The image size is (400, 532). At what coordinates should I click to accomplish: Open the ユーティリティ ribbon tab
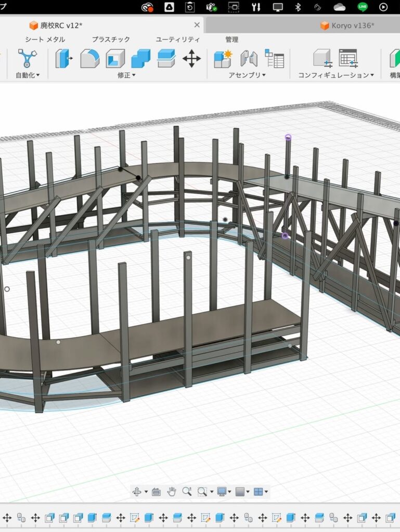coord(178,39)
